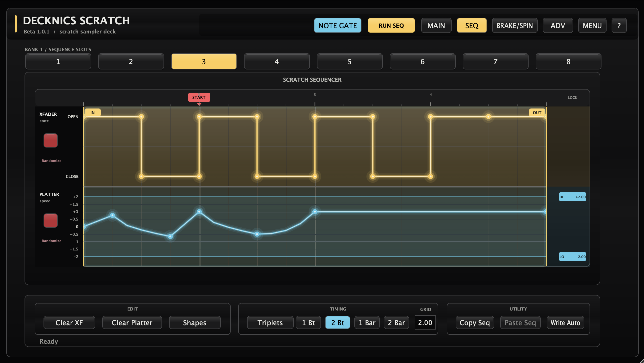Click the XFADER open node at bar 4
The height and width of the screenshot is (363, 644).
[x=431, y=117]
